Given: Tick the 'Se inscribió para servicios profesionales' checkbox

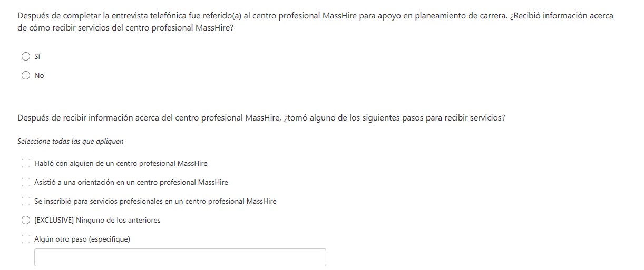Looking at the screenshot, I should 26,201.
